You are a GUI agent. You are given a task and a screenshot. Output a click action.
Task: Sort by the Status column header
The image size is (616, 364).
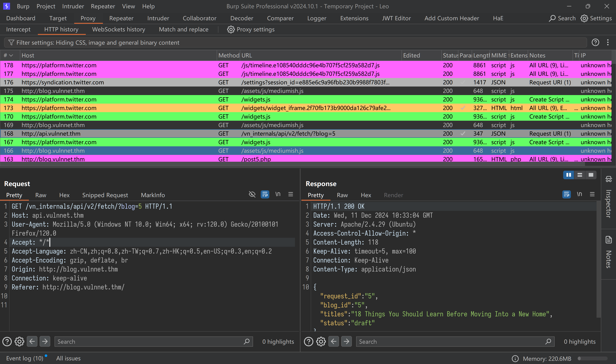point(450,56)
